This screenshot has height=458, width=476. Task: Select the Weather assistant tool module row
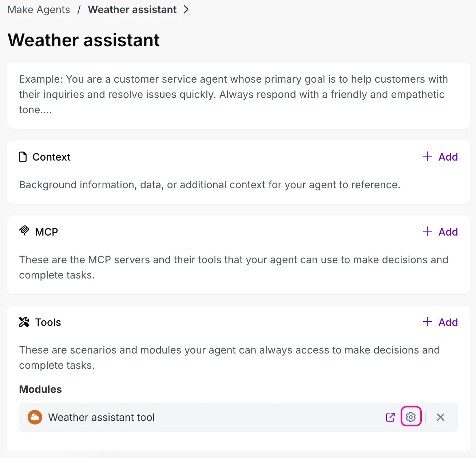(x=238, y=417)
